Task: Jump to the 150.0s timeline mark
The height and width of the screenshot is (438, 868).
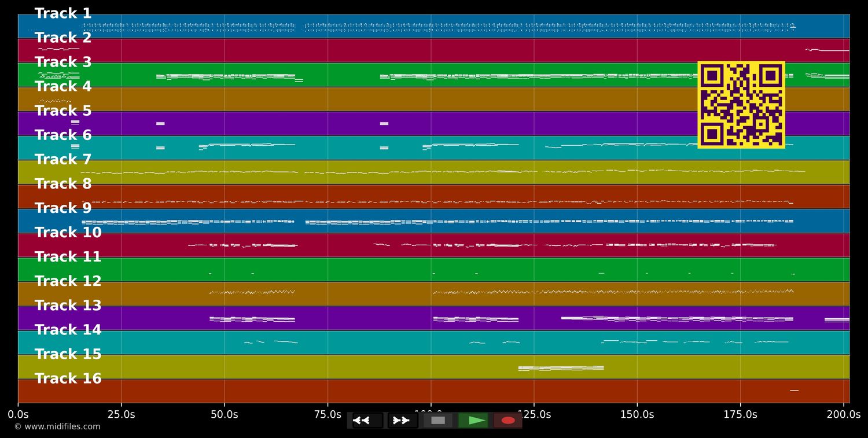Action: pyautogui.click(x=637, y=414)
